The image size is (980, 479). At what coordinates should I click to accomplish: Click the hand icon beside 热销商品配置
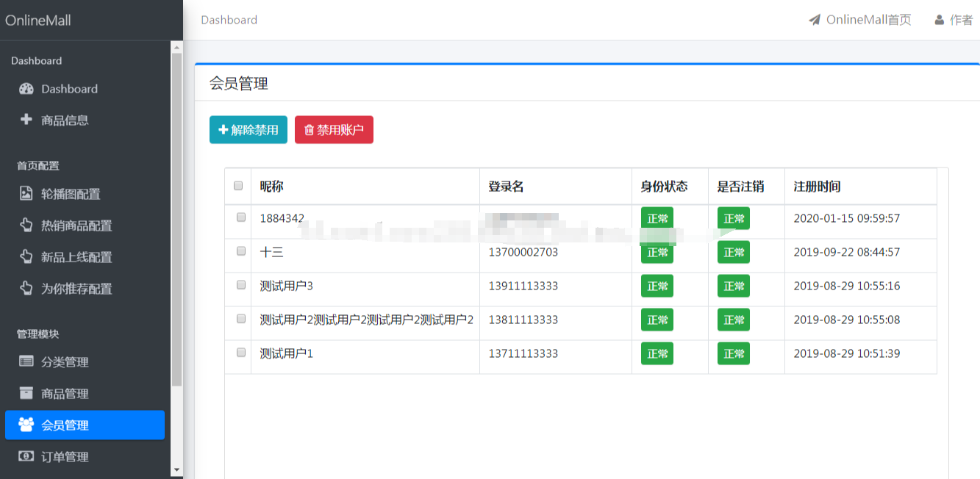(x=26, y=225)
